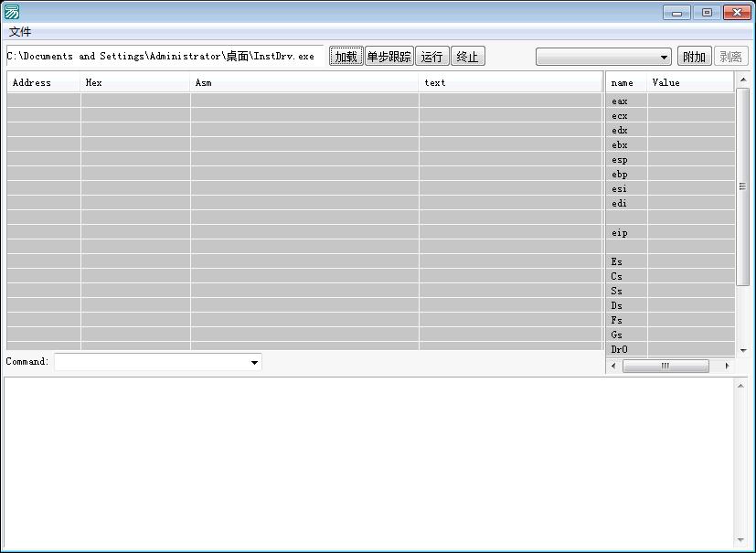This screenshot has width=756, height=553.
Task: Select the ebp register row
Action: [x=670, y=174]
